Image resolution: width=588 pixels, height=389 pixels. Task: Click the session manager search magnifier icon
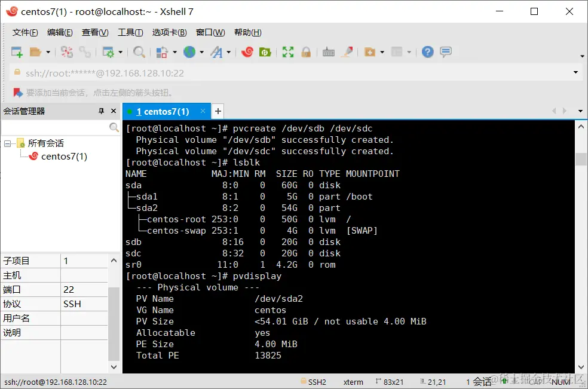pyautogui.click(x=114, y=127)
